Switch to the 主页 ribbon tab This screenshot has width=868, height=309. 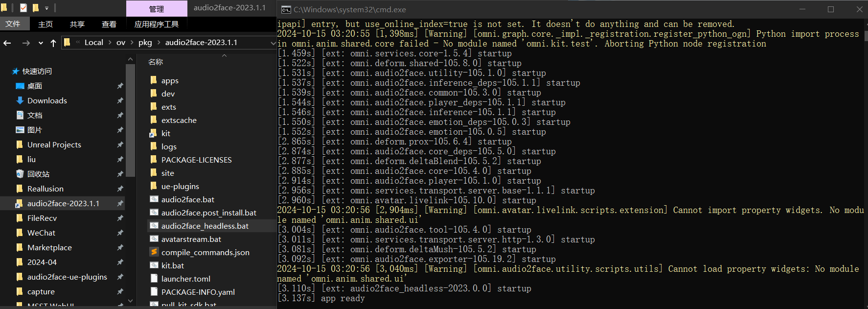click(x=46, y=24)
